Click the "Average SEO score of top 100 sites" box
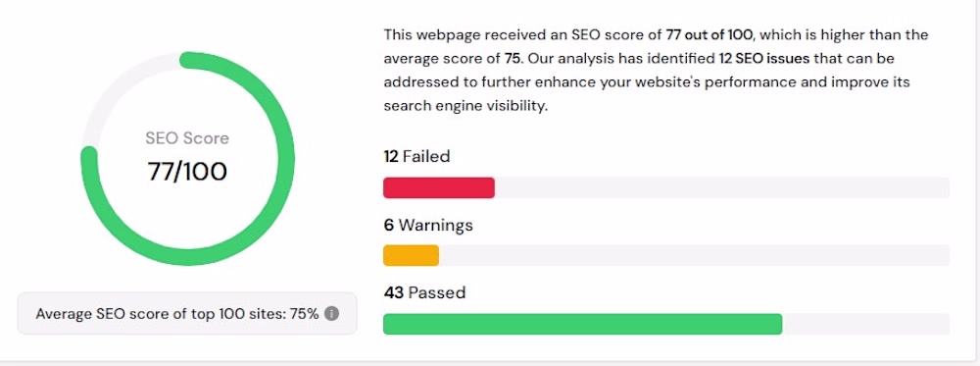The image size is (980, 366). (187, 313)
